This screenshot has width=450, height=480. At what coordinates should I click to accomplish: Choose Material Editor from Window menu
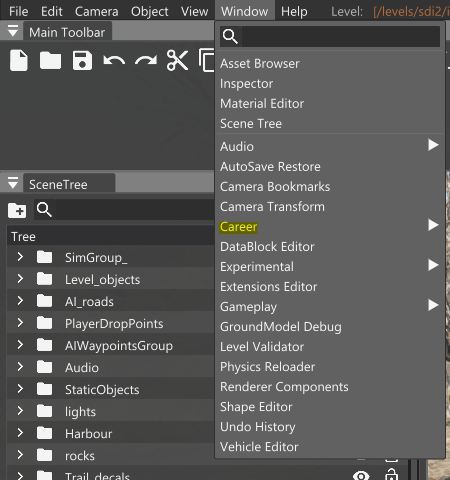click(262, 104)
